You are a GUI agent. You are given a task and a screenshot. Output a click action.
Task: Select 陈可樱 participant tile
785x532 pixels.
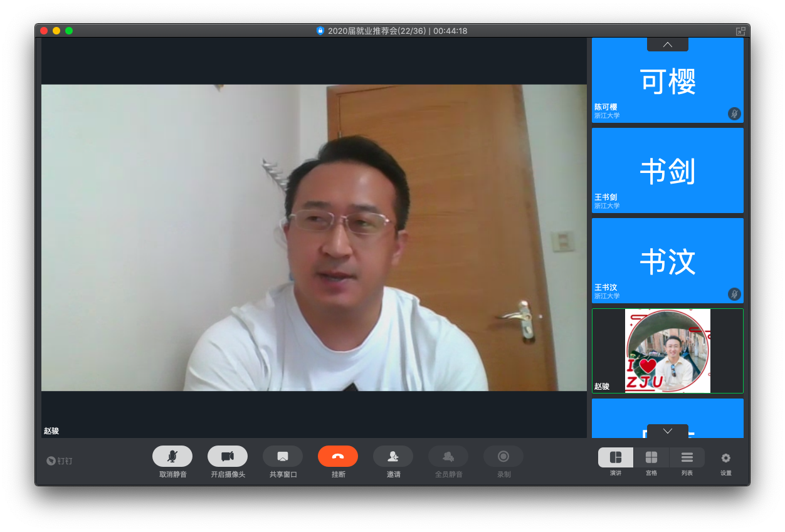coord(667,81)
